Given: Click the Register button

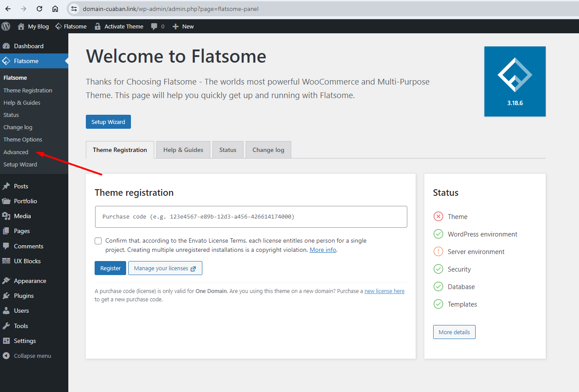Looking at the screenshot, I should click(110, 268).
